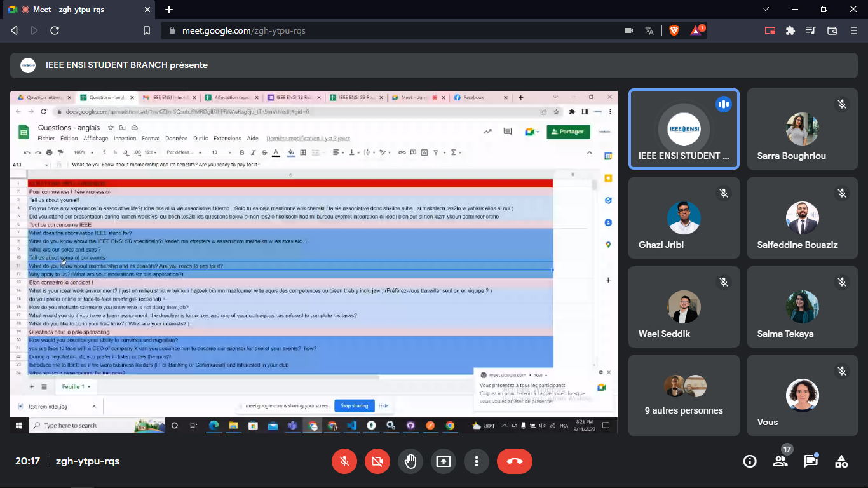Click the Stop sharing button

click(x=354, y=405)
